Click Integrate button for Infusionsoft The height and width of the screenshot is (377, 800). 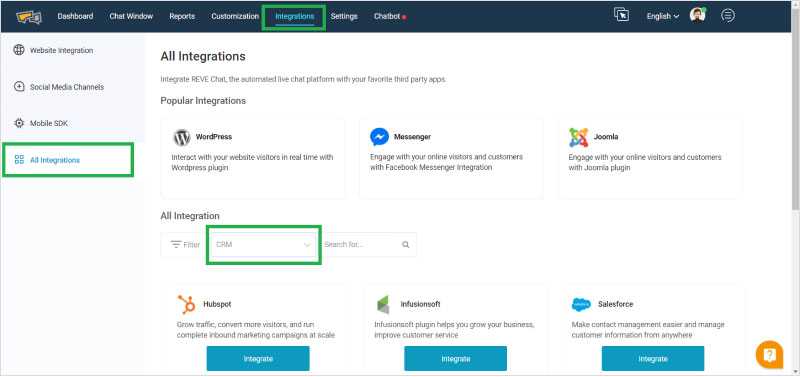[x=456, y=359]
